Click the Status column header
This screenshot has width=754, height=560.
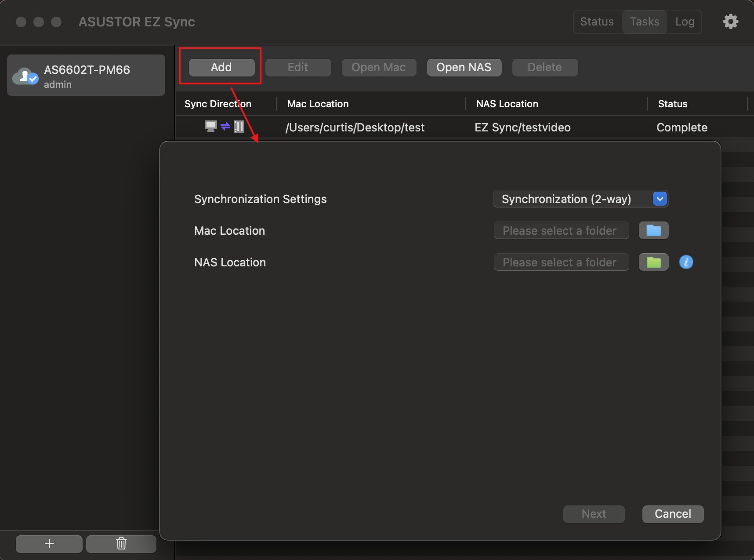(672, 104)
